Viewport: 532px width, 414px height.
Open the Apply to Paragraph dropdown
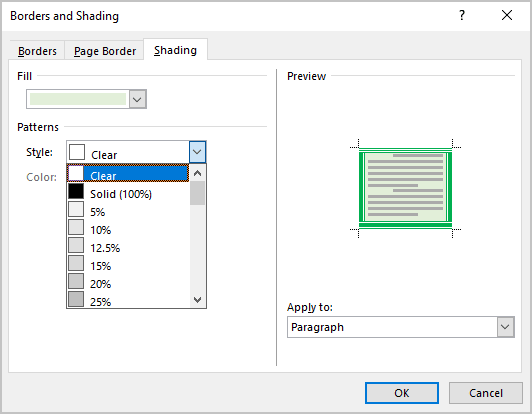click(401, 327)
